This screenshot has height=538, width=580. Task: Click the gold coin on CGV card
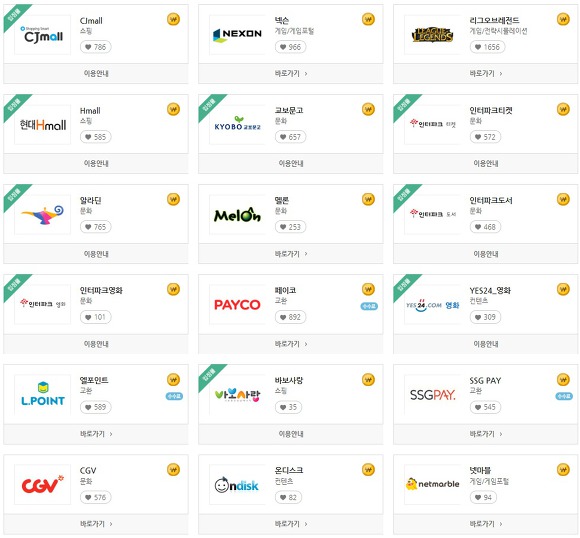173,470
